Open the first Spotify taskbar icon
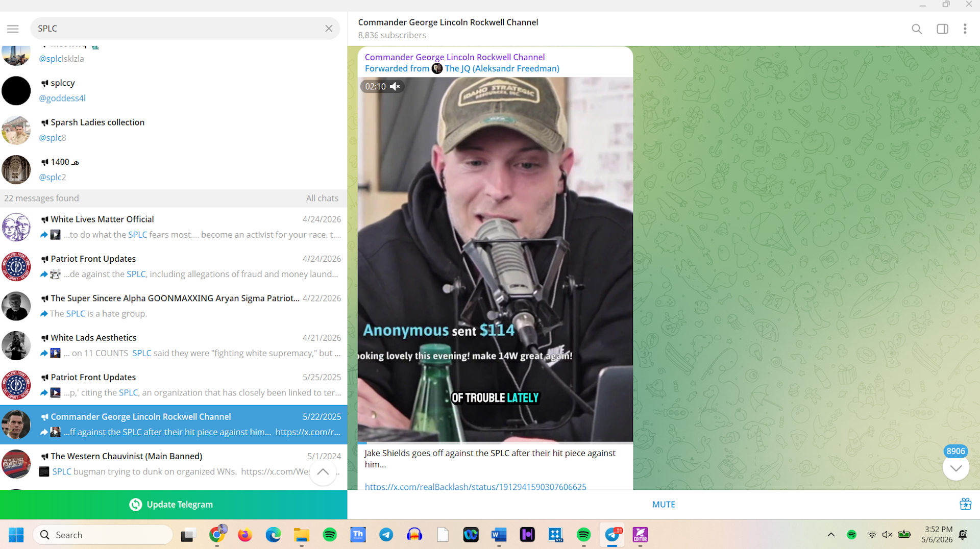Viewport: 980px width, 549px height. click(330, 535)
